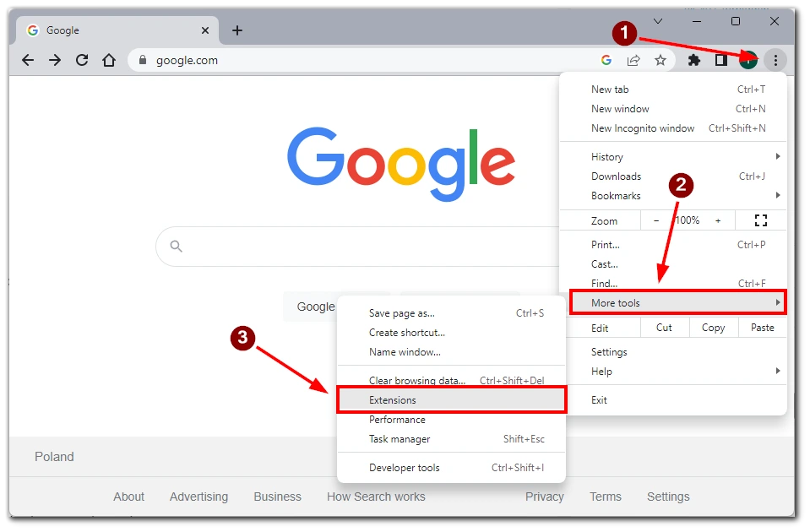Click the About footer link
The image size is (810, 532).
(128, 497)
